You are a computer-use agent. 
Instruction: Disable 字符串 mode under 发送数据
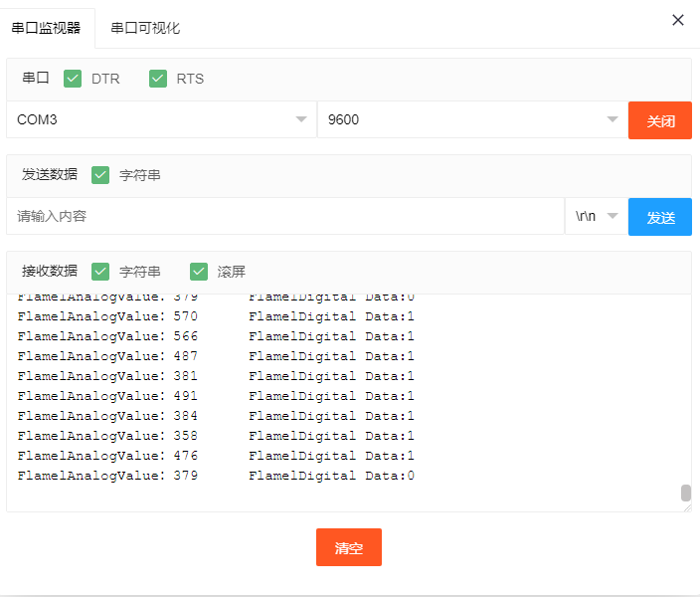[x=100, y=175]
